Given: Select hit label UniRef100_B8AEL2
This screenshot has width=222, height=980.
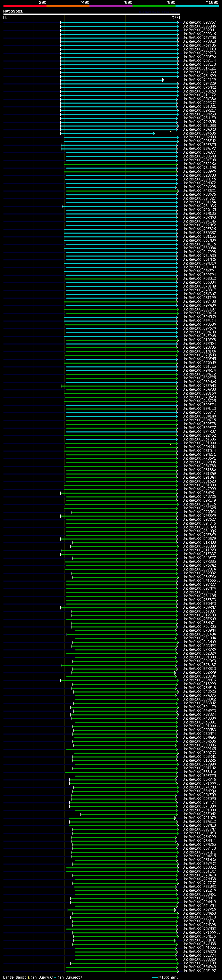Looking at the screenshot, I should coord(199,822).
